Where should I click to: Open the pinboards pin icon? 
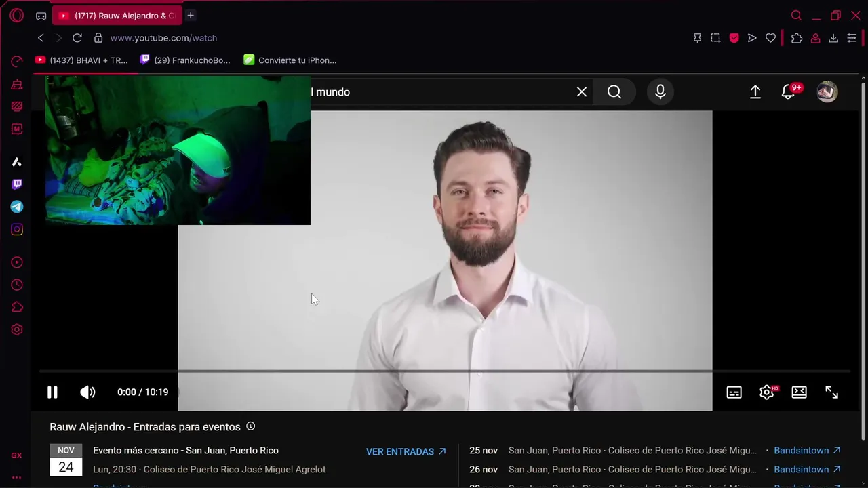click(697, 38)
